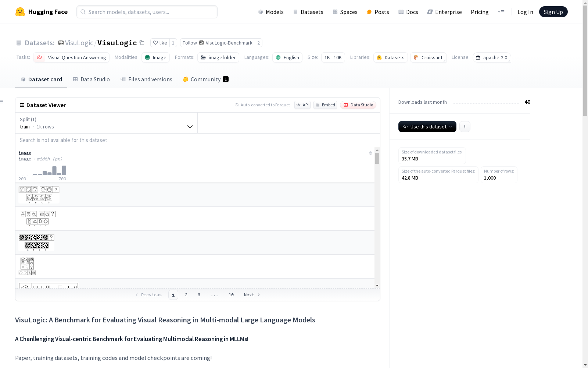588x368 pixels.
Task: Open the more navigation menu icon
Action: click(x=501, y=12)
